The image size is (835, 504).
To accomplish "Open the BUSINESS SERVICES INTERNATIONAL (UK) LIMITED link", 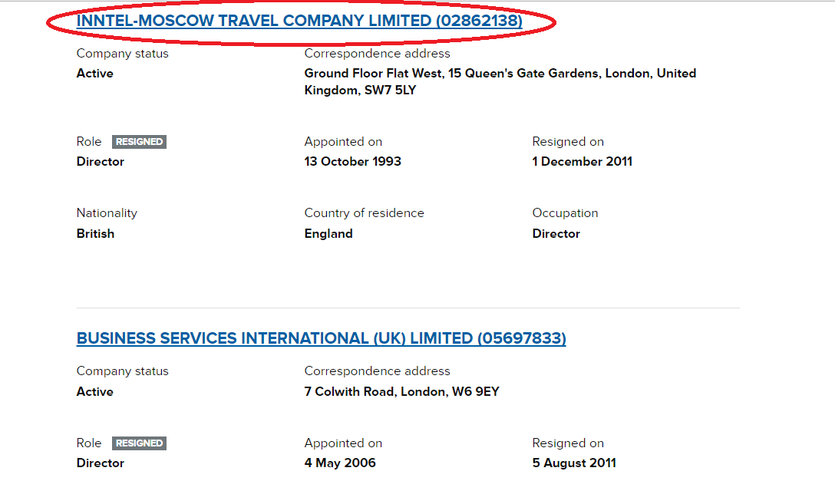I will tap(321, 338).
